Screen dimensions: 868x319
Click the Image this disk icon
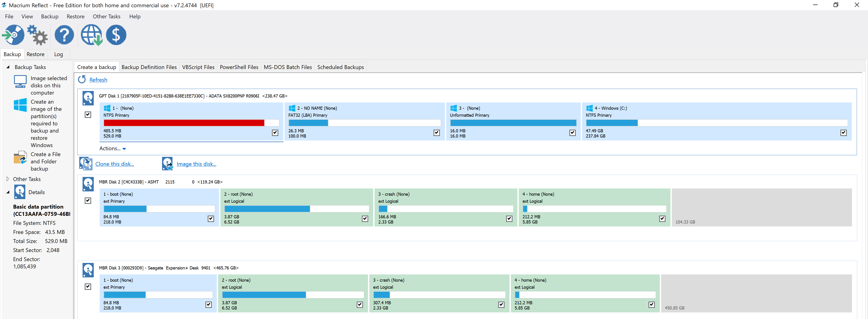(167, 164)
